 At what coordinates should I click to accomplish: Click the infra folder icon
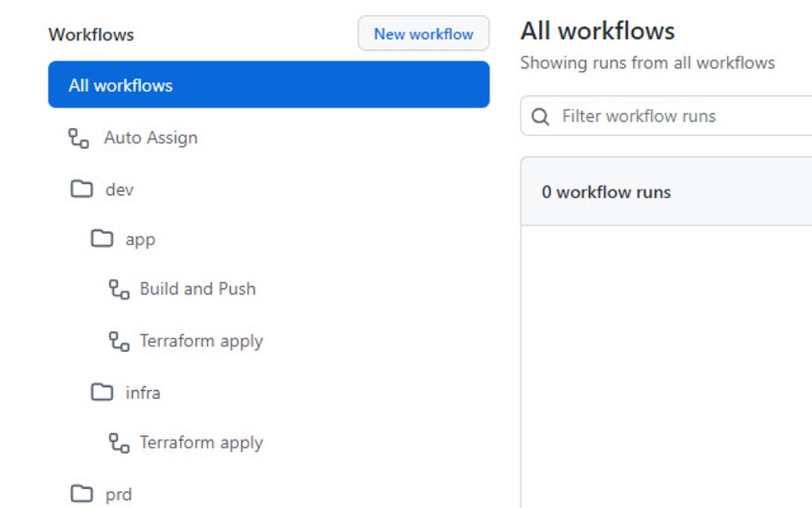click(103, 392)
